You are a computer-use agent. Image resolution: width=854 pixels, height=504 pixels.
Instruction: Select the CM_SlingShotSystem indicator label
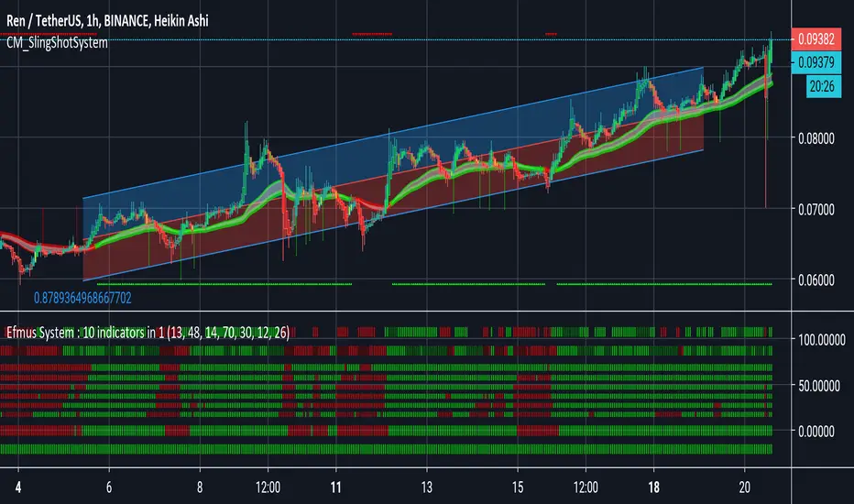point(57,42)
